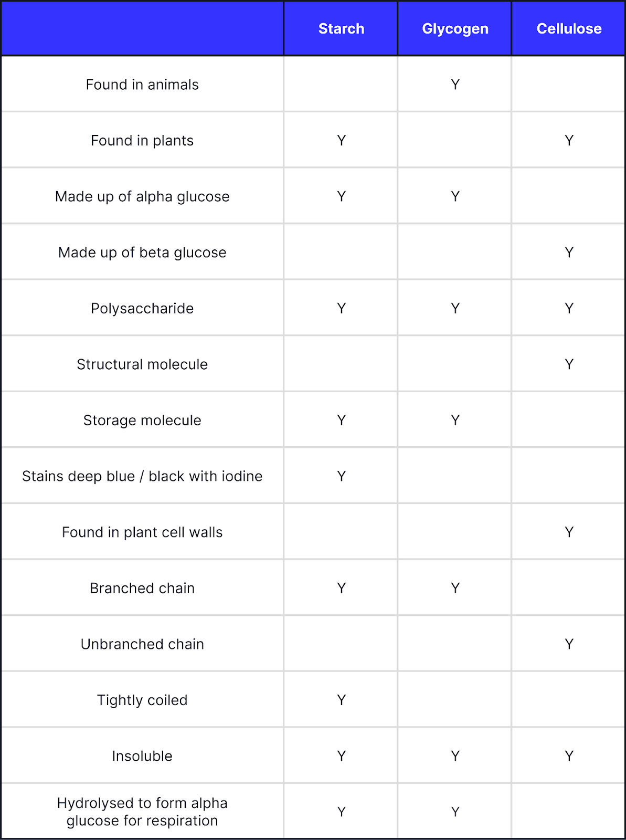
Task: Click the 'Insoluble' row label
Action: tap(142, 756)
